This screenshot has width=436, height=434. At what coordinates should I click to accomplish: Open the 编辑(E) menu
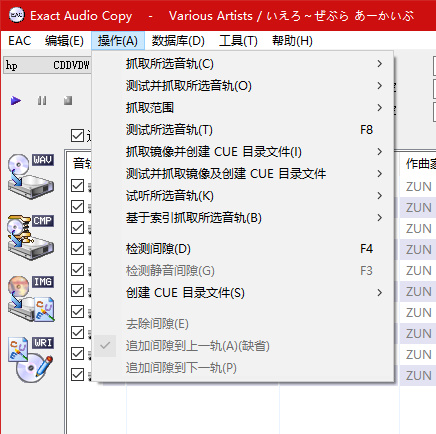(x=64, y=41)
